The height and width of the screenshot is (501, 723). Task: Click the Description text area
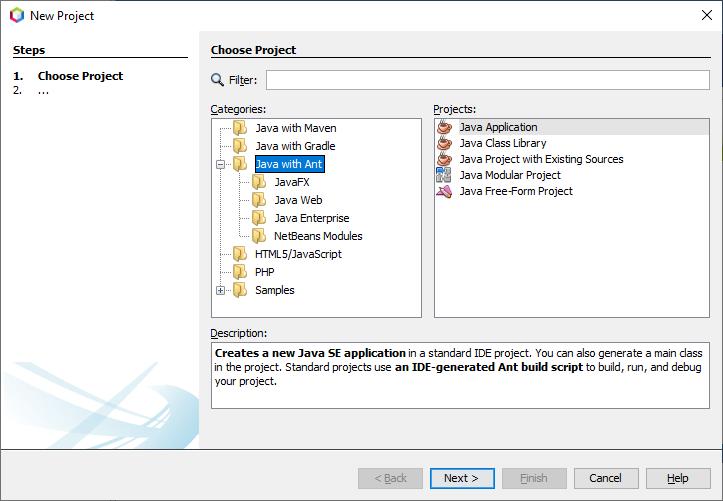(x=460, y=376)
